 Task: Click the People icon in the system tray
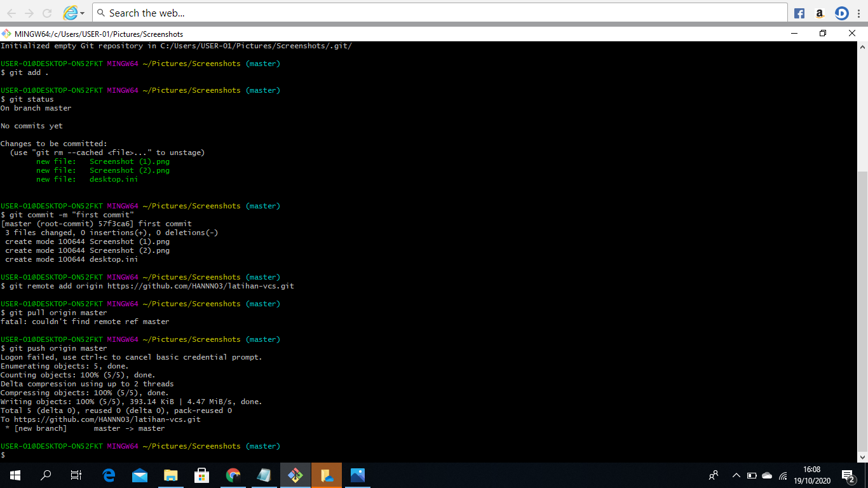point(714,475)
